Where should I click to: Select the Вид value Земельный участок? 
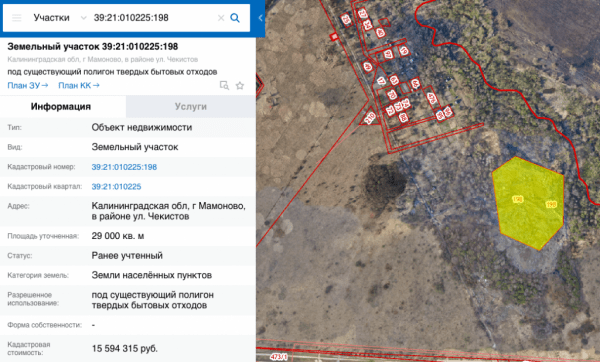tap(135, 147)
